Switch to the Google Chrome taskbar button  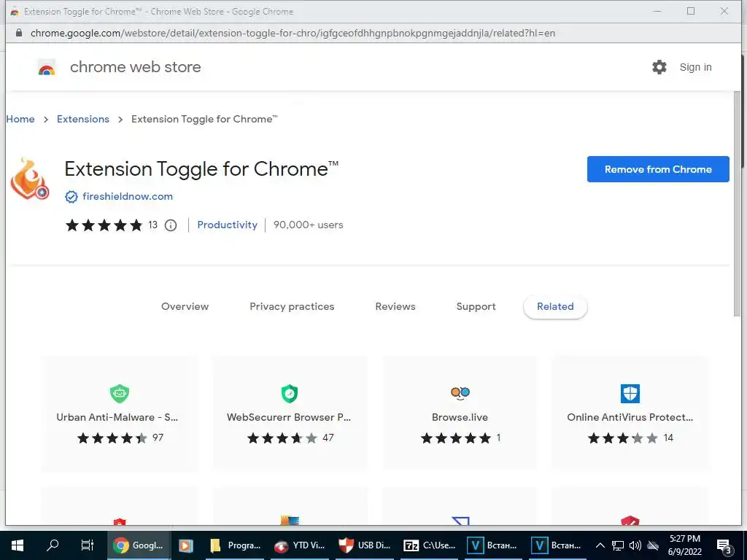coord(138,545)
